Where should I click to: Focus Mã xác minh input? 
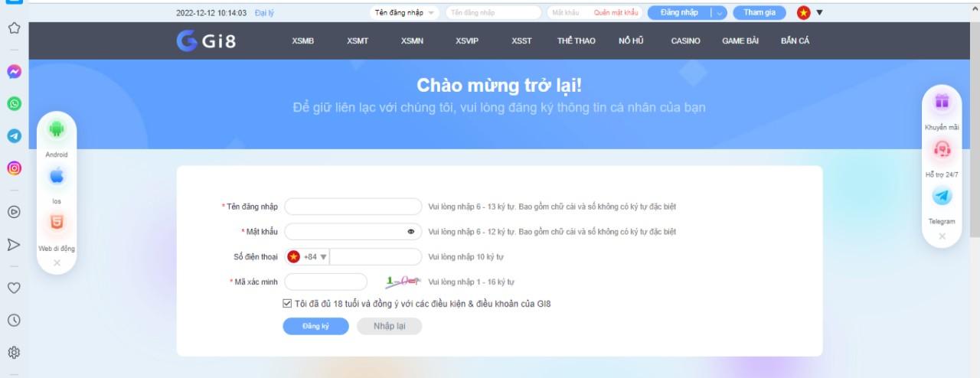pyautogui.click(x=326, y=282)
